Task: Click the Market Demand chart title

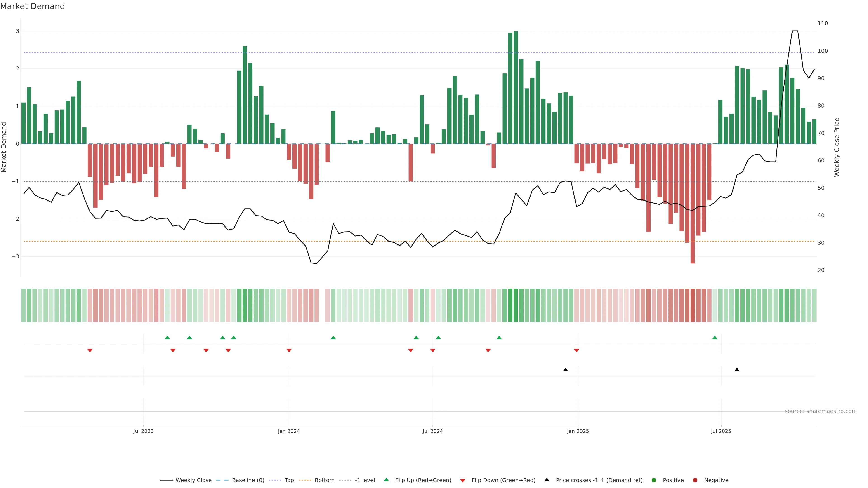Action: tap(32, 6)
